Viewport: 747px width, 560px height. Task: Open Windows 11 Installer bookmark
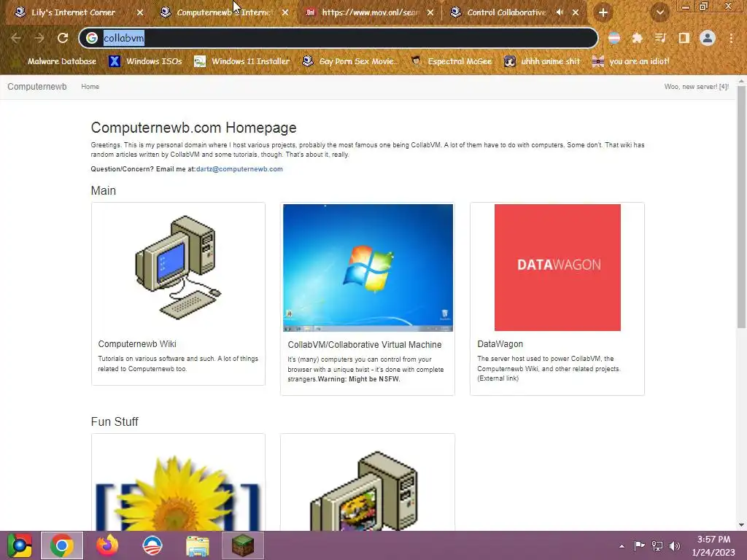[242, 61]
